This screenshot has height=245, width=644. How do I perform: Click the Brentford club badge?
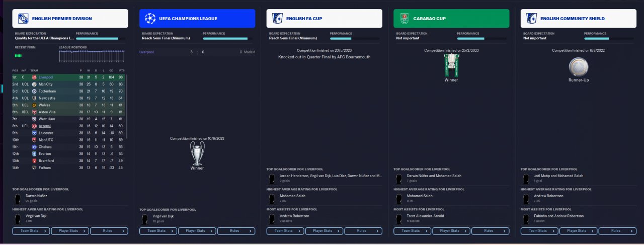coord(34,160)
